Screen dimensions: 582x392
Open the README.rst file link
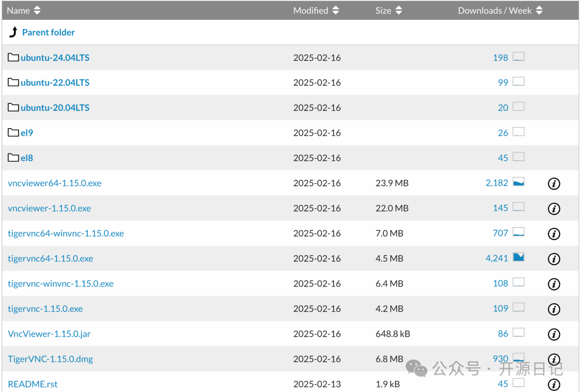[33, 384]
